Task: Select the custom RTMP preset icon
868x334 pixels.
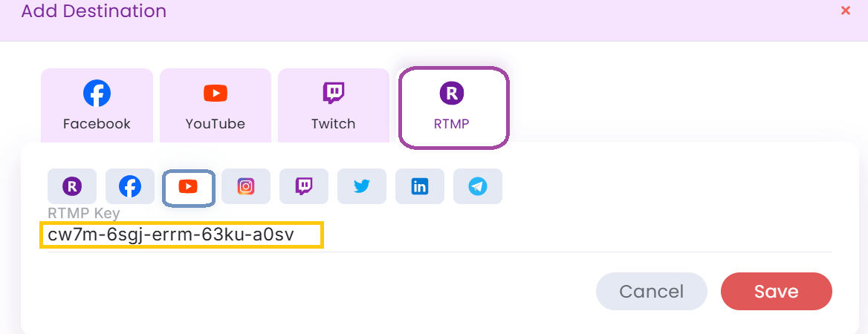Action: coord(72,186)
